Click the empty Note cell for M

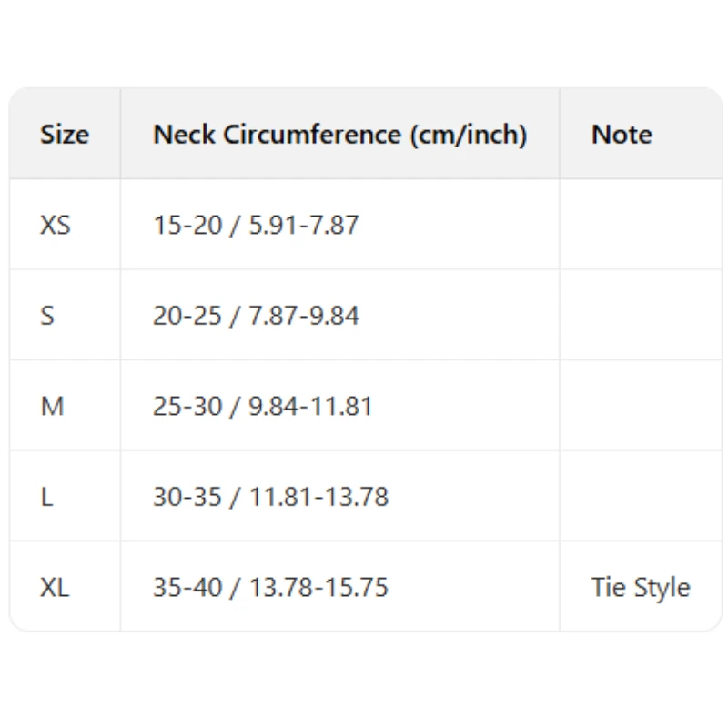point(640,406)
